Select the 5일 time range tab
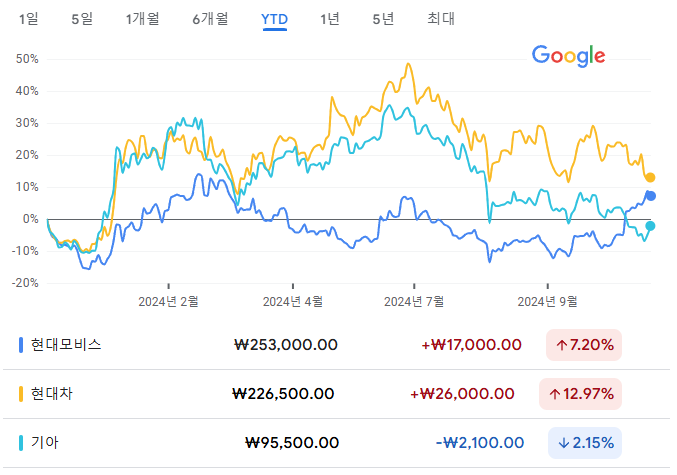The width and height of the screenshot is (677, 475). (82, 19)
